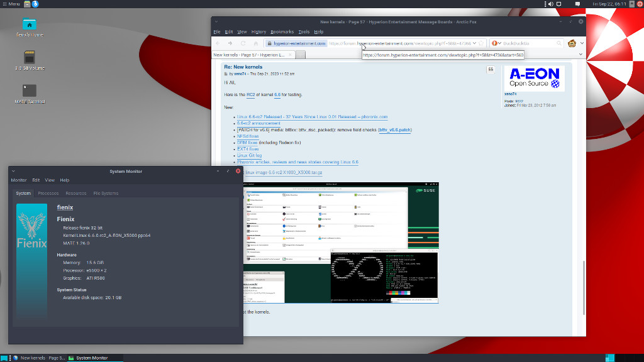The height and width of the screenshot is (362, 644).
Task: Open the Monitor menu in System Monitor
Action: [19, 180]
